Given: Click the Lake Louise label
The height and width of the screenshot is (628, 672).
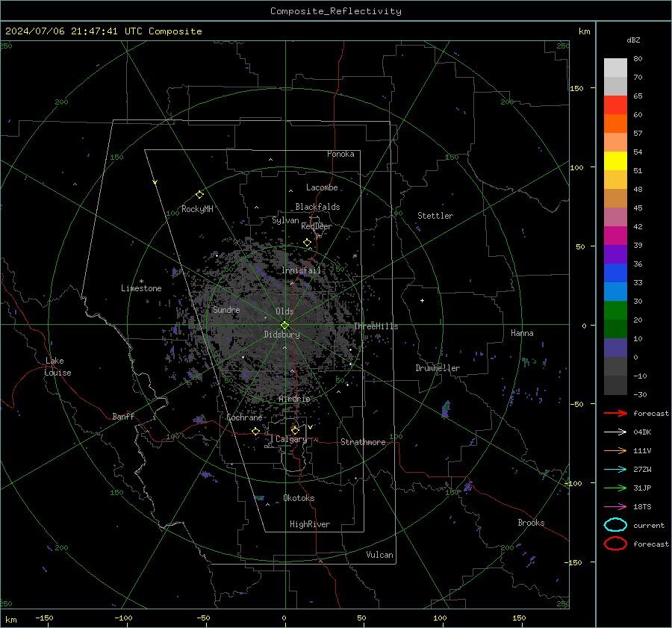Looking at the screenshot, I should point(57,367).
